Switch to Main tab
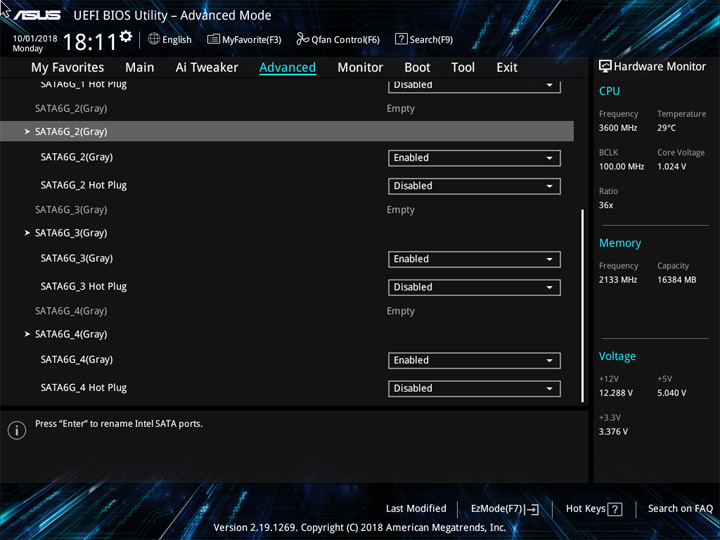Image resolution: width=720 pixels, height=540 pixels. click(x=140, y=68)
